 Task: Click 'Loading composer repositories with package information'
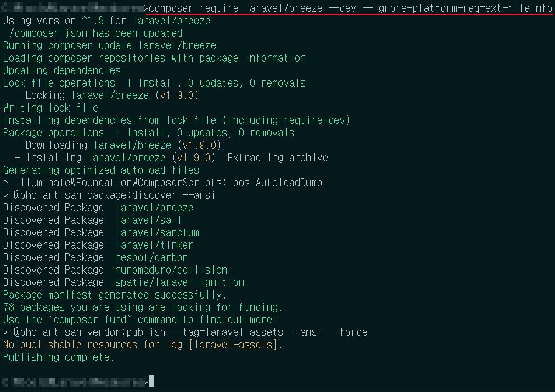154,58
